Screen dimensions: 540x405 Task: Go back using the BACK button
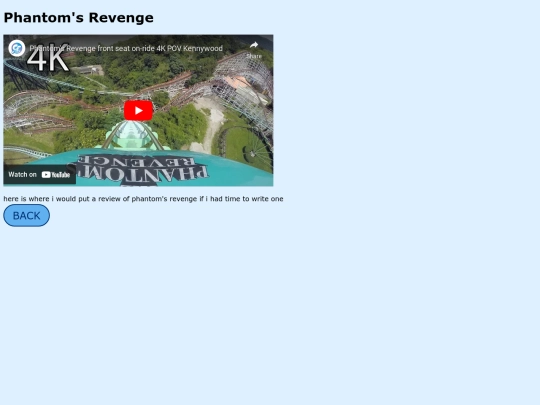(27, 216)
